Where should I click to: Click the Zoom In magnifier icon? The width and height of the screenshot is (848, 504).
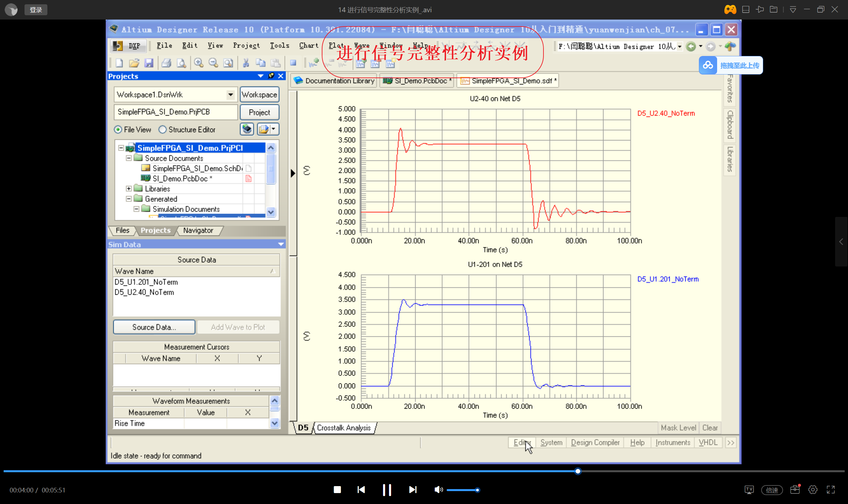[x=198, y=63]
